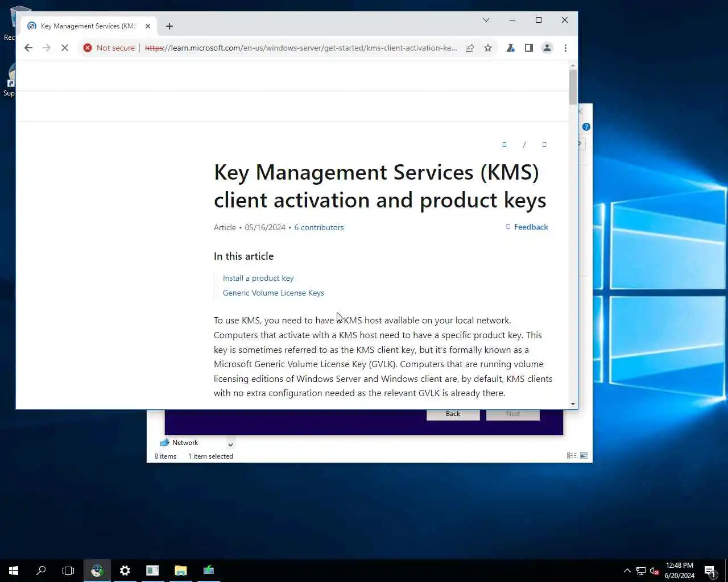728x582 pixels.
Task: Open File Explorer help icon
Action: point(586,127)
